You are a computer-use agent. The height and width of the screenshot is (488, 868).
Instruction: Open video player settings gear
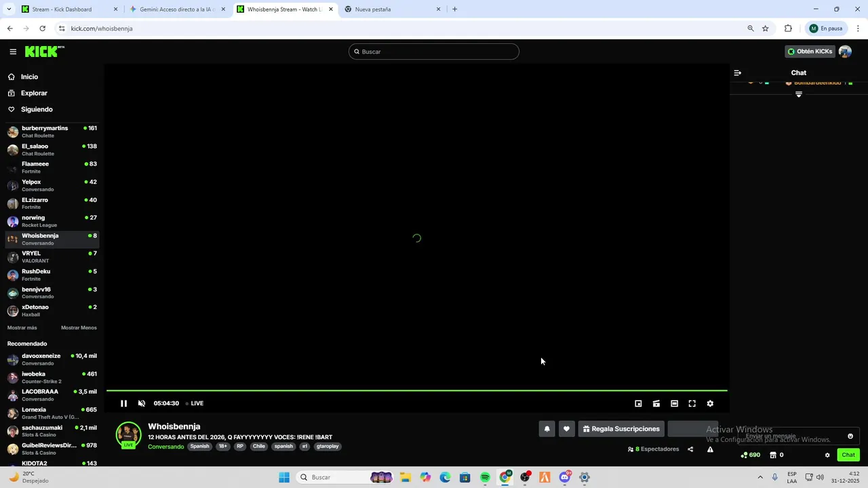(710, 403)
